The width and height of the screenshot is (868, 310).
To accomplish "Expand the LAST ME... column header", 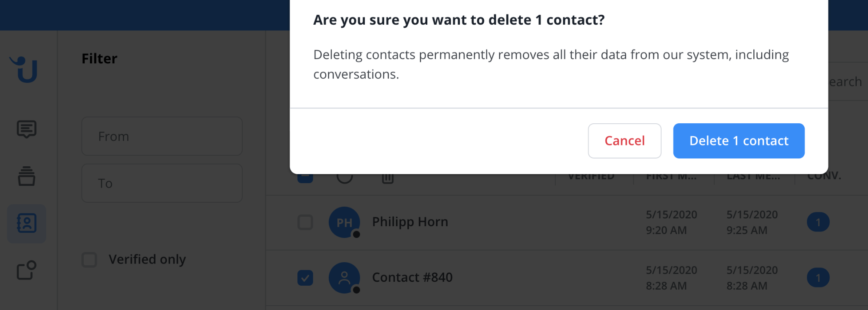I will coord(752,175).
